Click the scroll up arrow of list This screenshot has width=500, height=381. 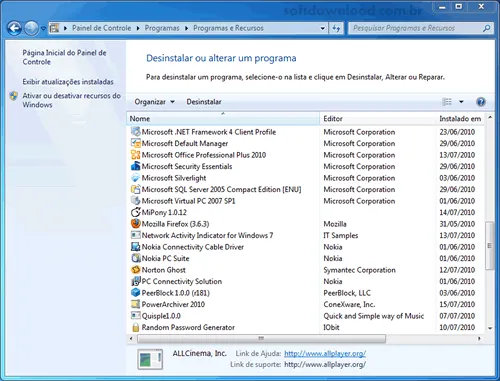[490, 117]
